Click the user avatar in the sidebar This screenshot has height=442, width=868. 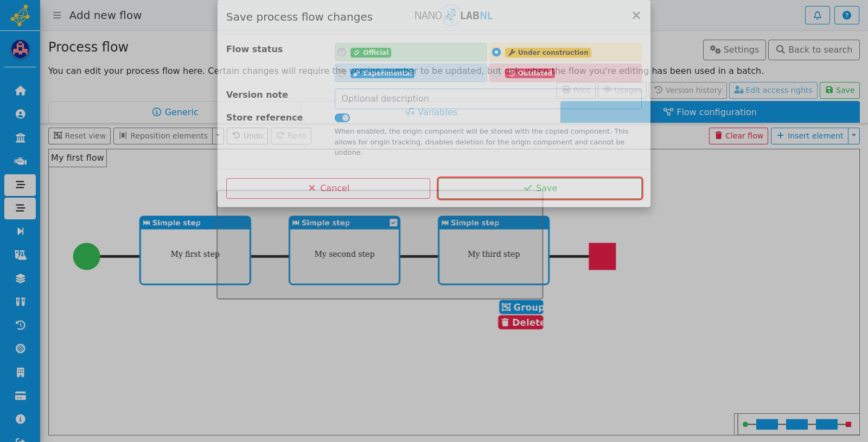pyautogui.click(x=20, y=49)
